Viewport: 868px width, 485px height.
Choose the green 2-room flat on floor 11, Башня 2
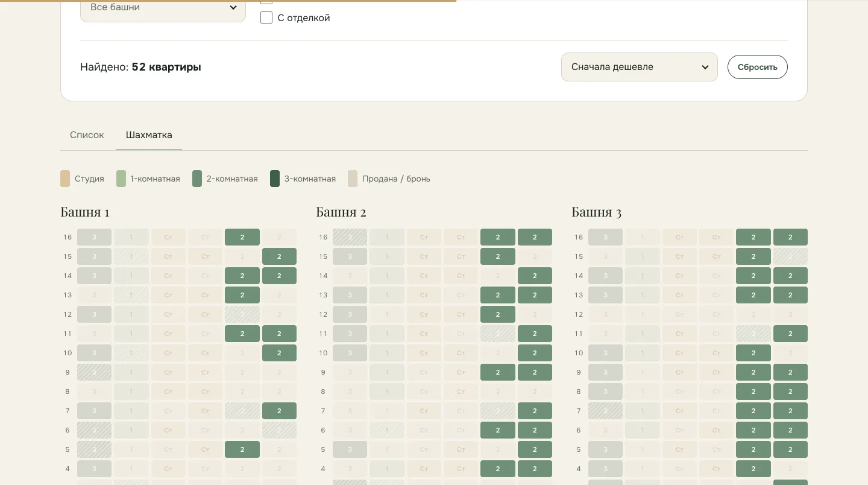[x=535, y=334]
